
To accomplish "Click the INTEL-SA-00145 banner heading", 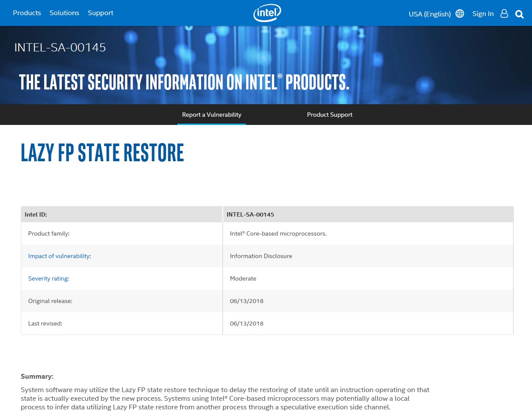I will coord(60,48).
